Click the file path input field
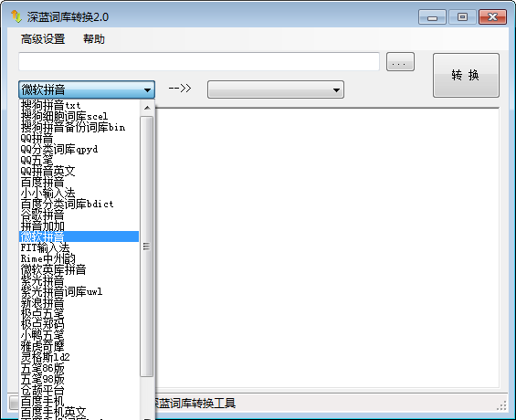This screenshot has height=420, width=516. click(199, 61)
